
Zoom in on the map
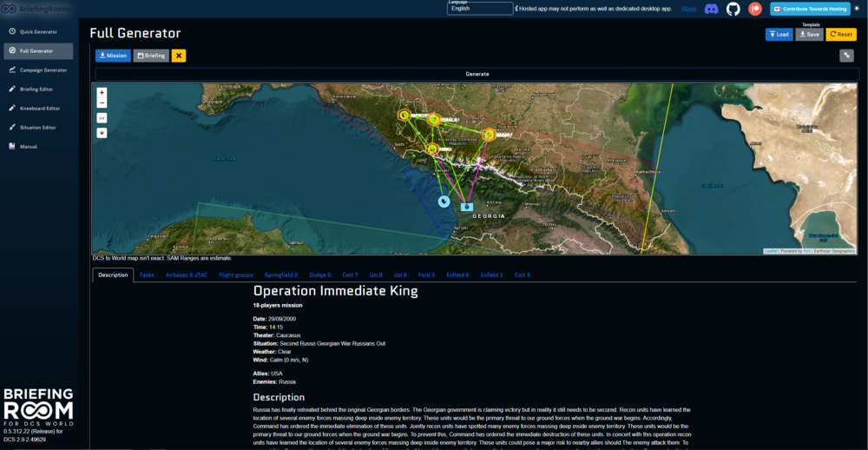[102, 93]
